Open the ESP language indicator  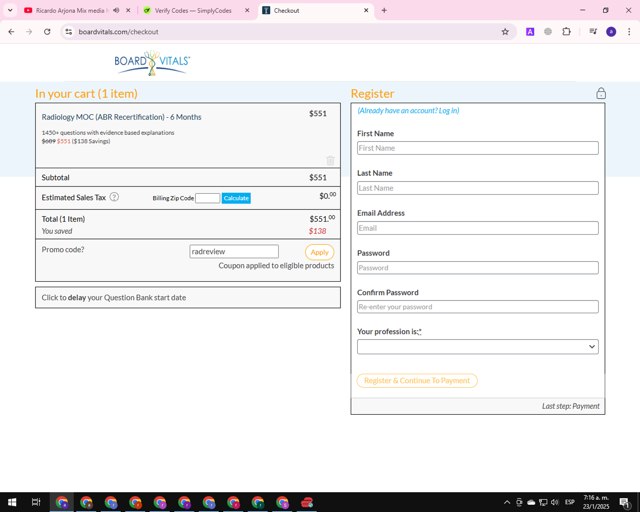(x=570, y=502)
